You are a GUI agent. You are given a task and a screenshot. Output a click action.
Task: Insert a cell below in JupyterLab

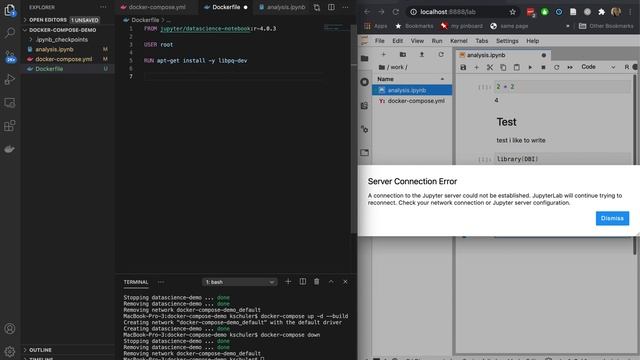click(476, 67)
